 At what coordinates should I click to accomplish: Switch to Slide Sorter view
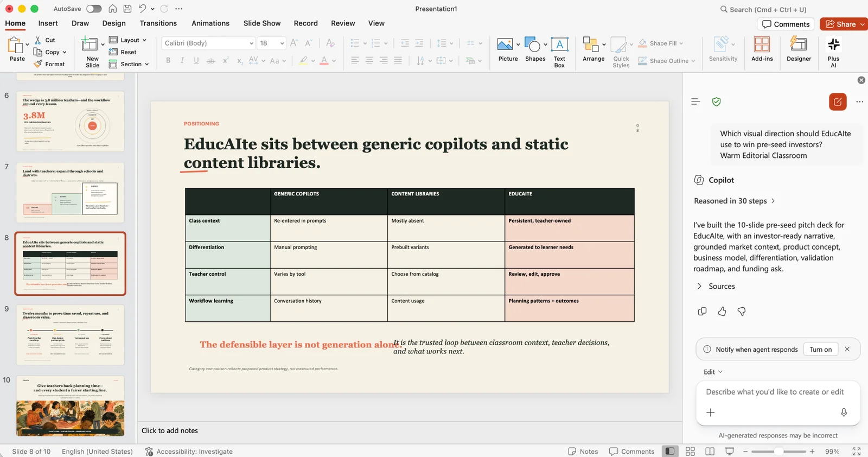[690, 451]
